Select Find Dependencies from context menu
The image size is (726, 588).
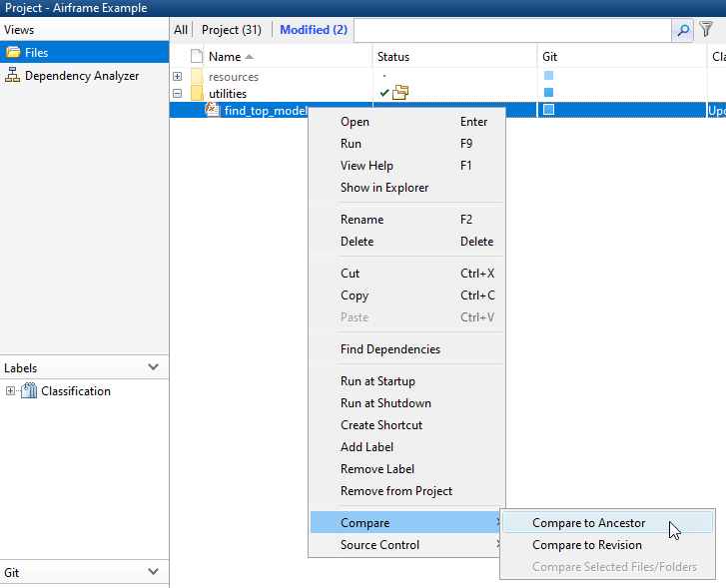tap(389, 349)
